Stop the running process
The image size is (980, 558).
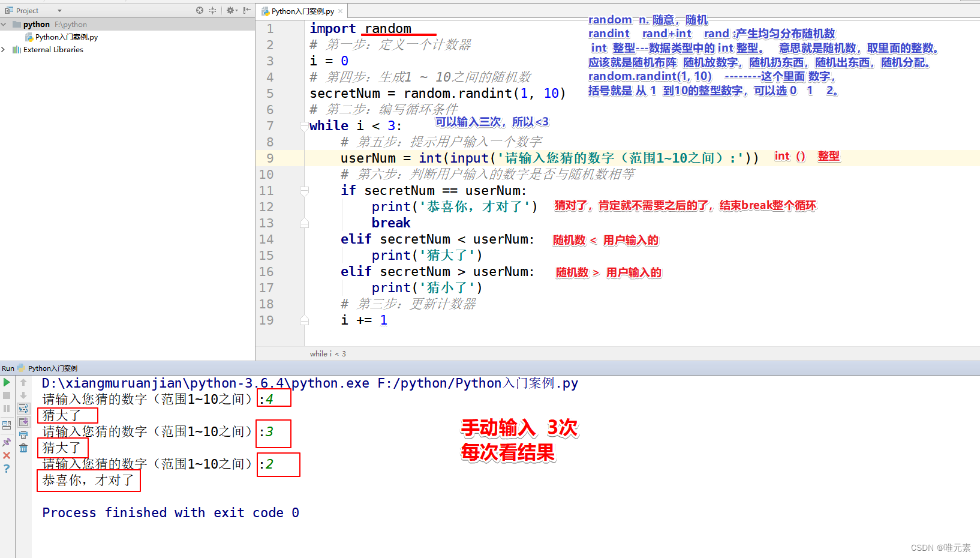[x=7, y=395]
